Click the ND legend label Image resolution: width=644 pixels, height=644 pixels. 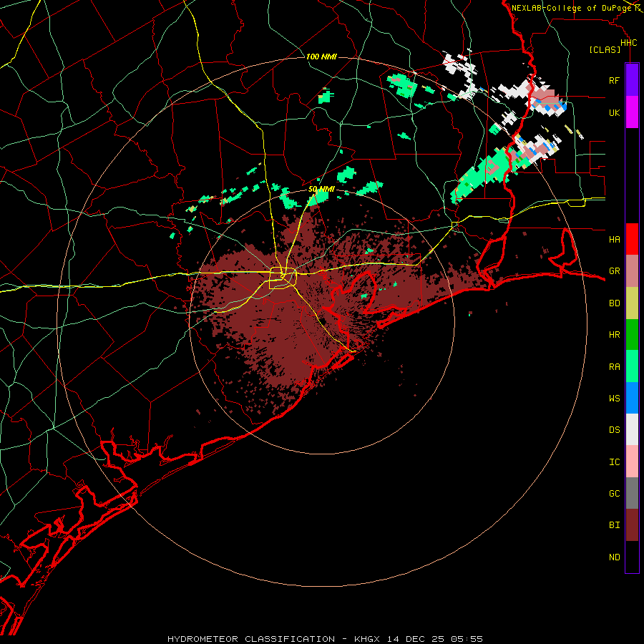[x=614, y=557]
